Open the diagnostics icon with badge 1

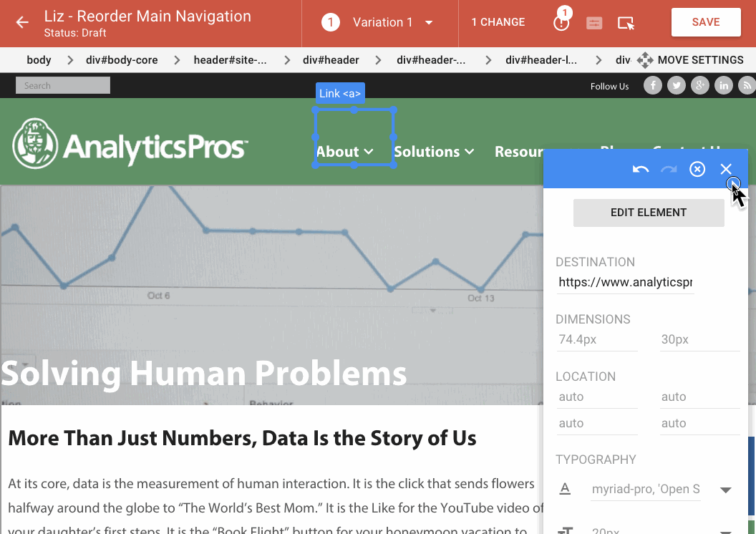(561, 21)
